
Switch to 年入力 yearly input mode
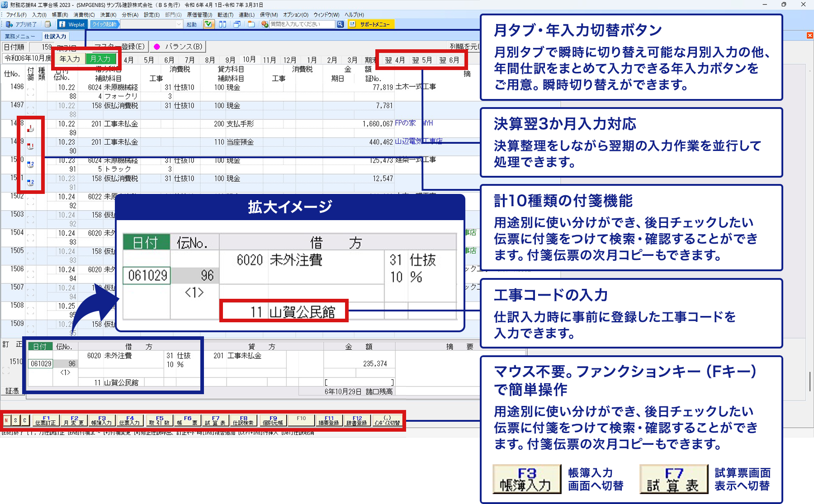[x=69, y=59]
